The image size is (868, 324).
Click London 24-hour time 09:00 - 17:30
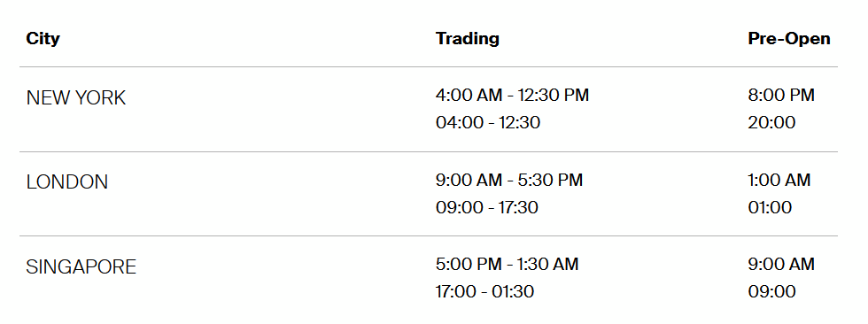[x=486, y=207]
